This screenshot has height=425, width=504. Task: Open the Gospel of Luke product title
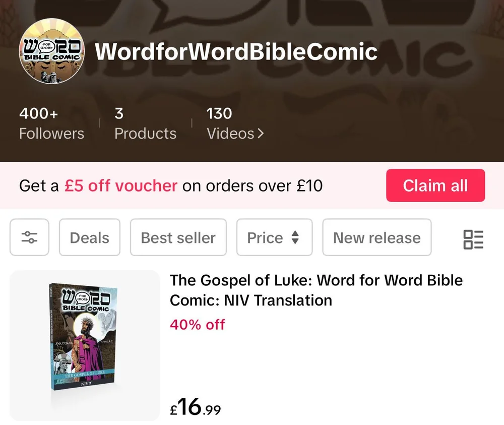coord(317,290)
